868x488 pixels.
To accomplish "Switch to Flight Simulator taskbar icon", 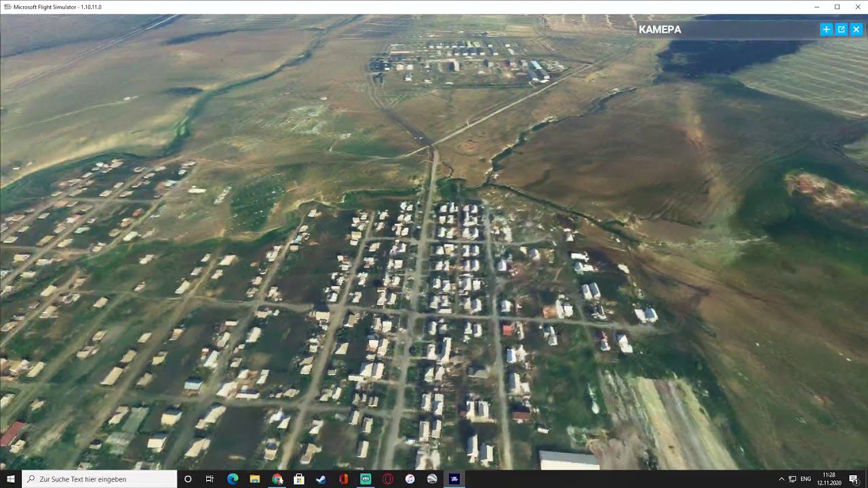I will click(x=454, y=479).
